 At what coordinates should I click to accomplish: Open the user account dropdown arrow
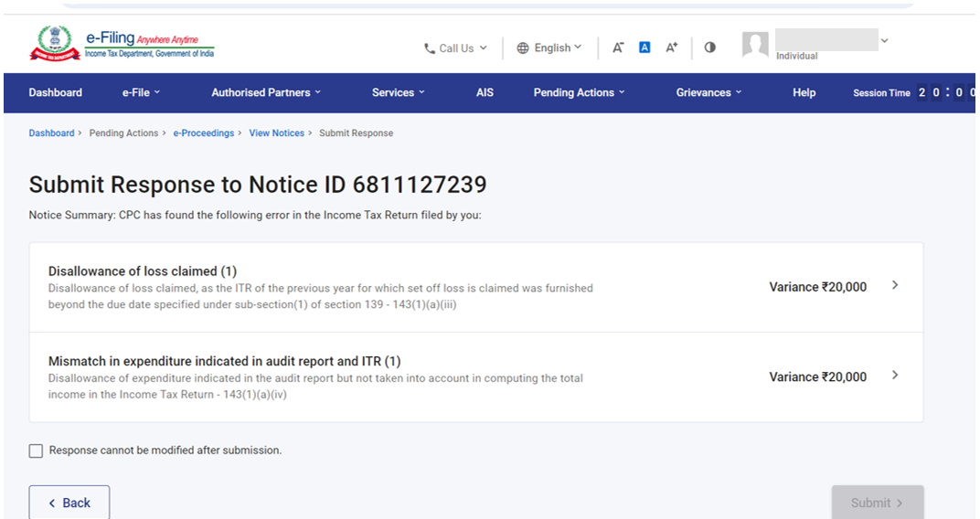pos(884,41)
